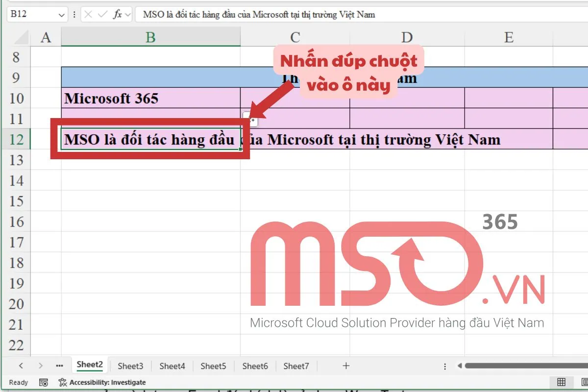Select row 15 header
Viewport: 588px width, 392px height.
click(17, 201)
